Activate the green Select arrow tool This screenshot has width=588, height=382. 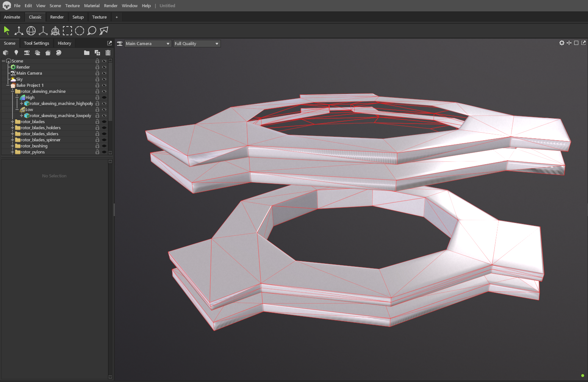7,31
